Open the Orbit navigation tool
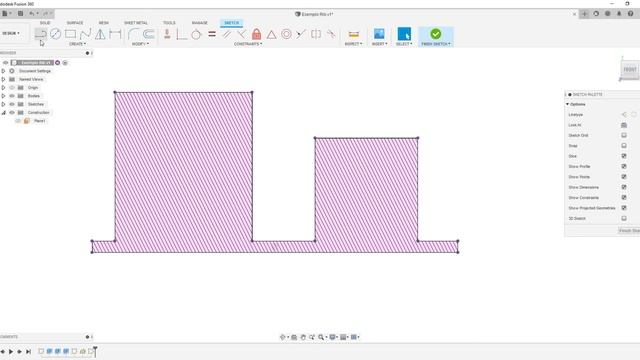640x360 pixels. tap(282, 337)
